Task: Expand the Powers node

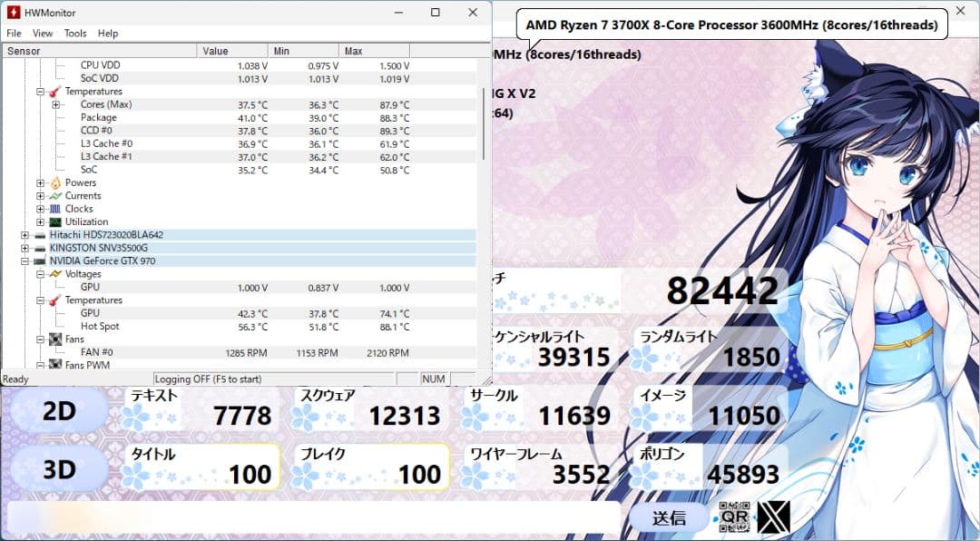Action: click(x=40, y=183)
